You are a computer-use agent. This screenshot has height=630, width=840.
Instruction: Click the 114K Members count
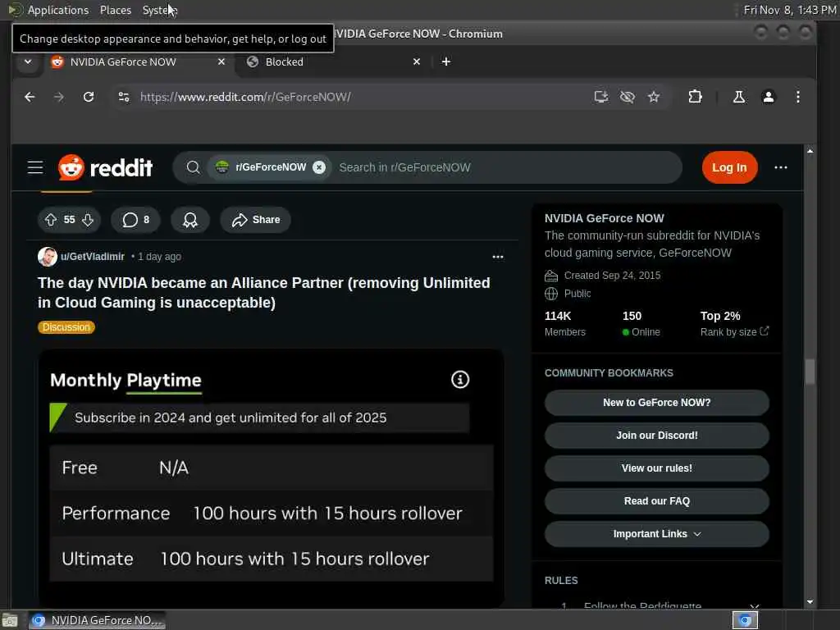(x=564, y=324)
